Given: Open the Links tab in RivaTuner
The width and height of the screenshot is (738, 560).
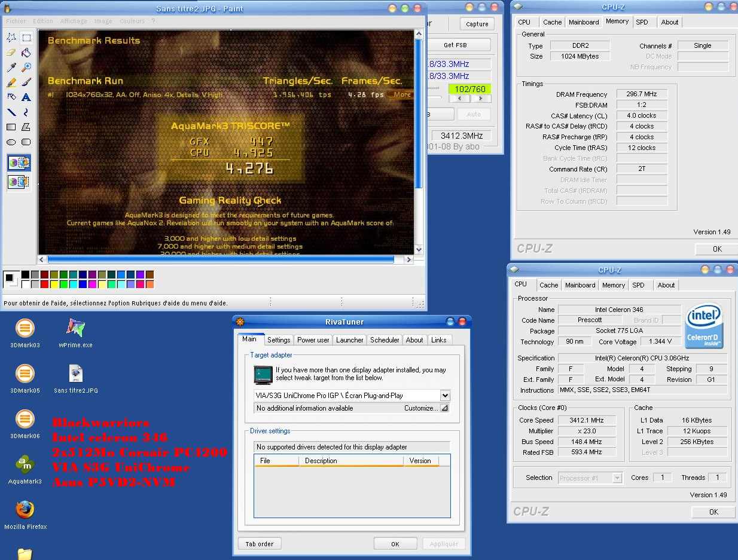Looking at the screenshot, I should [439, 340].
